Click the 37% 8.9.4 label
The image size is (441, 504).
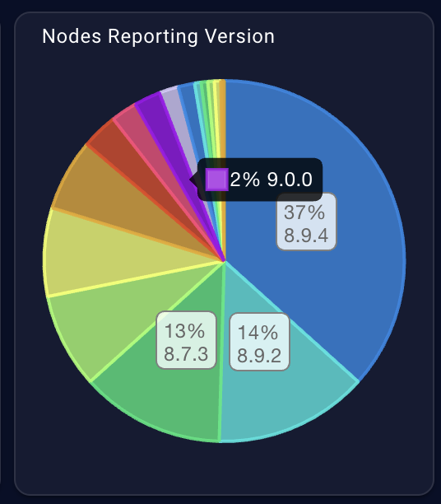click(x=306, y=222)
